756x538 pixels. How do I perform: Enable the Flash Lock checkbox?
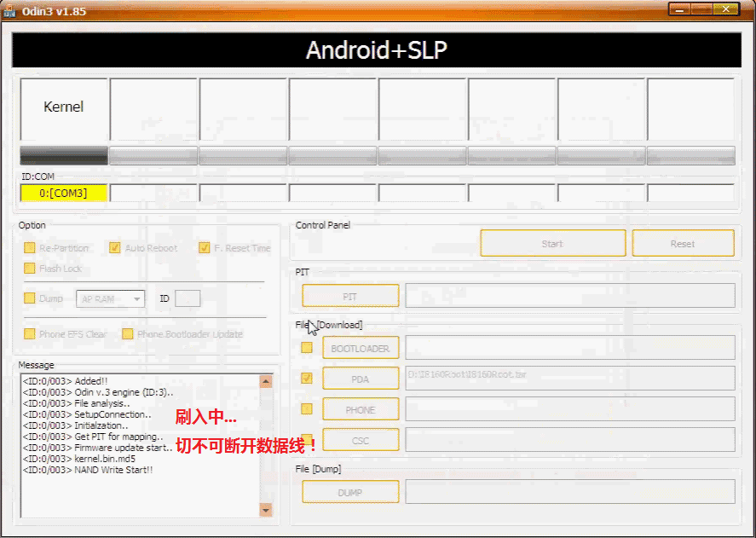pos(30,269)
